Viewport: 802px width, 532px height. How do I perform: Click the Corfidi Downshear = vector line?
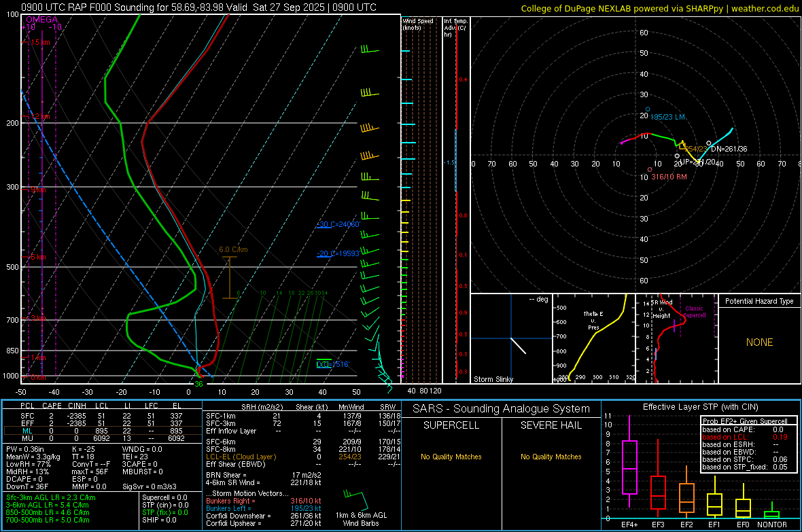[264, 516]
